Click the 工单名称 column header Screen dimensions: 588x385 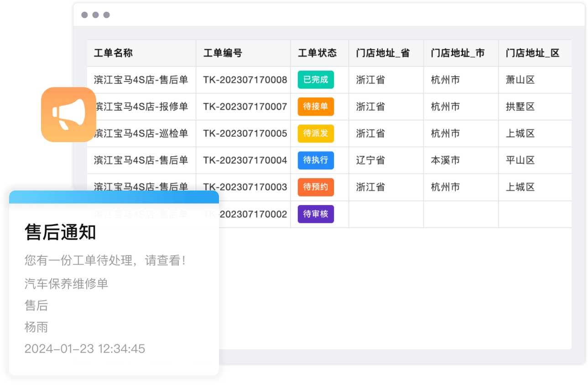coord(113,53)
